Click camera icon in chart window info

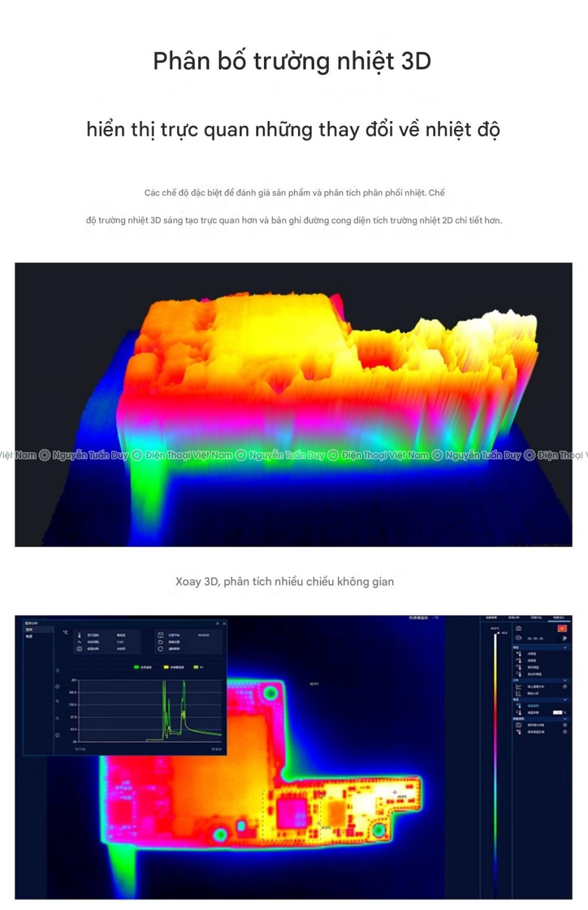tap(79, 649)
